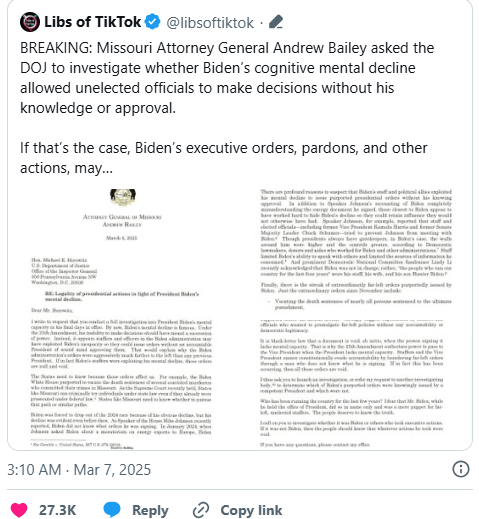Click the Reply label
Image resolution: width=479 pixels, height=519 pixels.
click(150, 510)
